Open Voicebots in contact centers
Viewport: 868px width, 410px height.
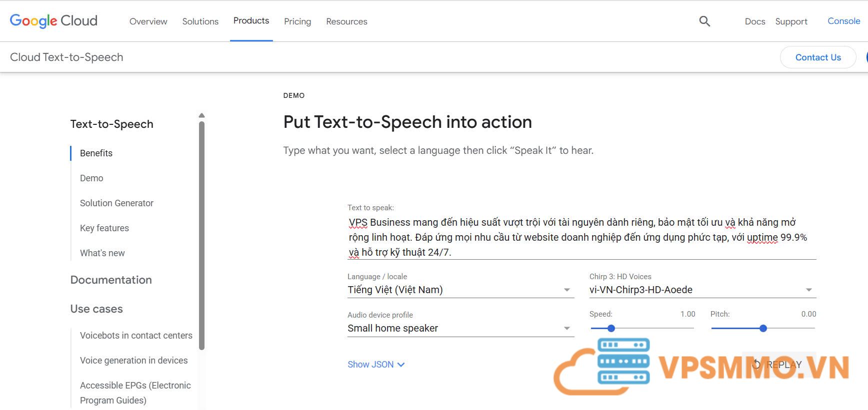pos(136,336)
